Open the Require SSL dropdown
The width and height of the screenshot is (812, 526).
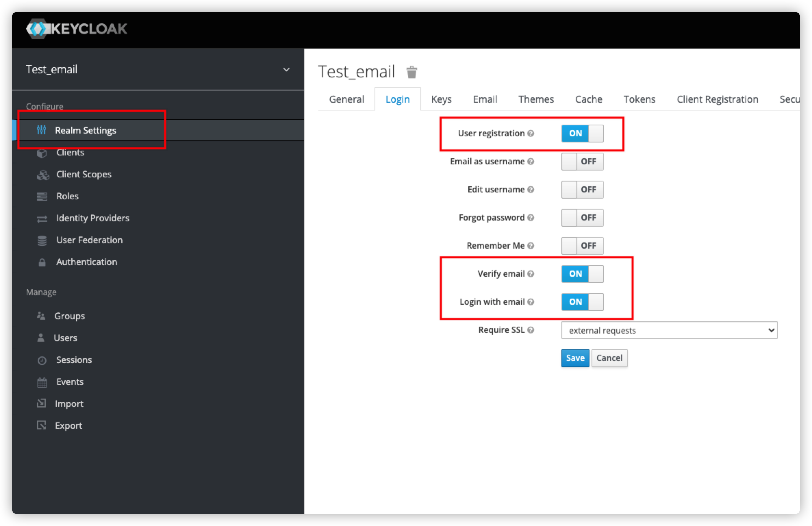click(669, 330)
